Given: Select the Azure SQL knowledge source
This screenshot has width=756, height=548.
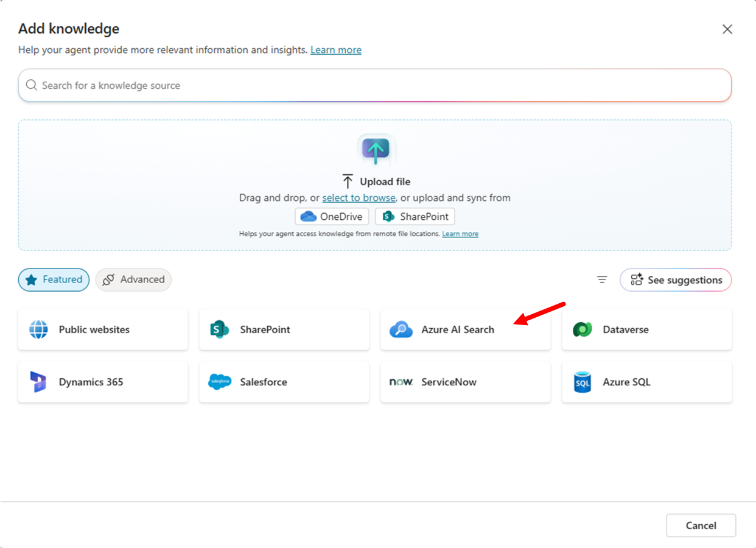Looking at the screenshot, I should tap(646, 382).
